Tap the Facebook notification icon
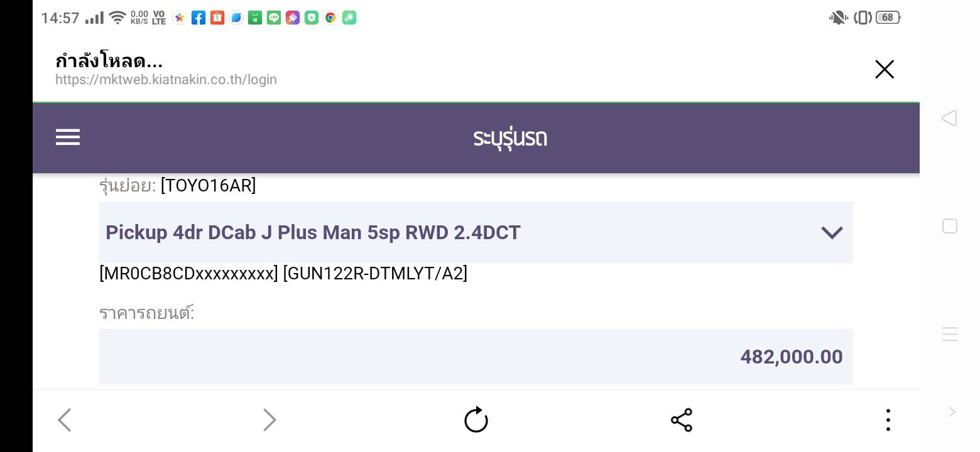 click(x=199, y=18)
